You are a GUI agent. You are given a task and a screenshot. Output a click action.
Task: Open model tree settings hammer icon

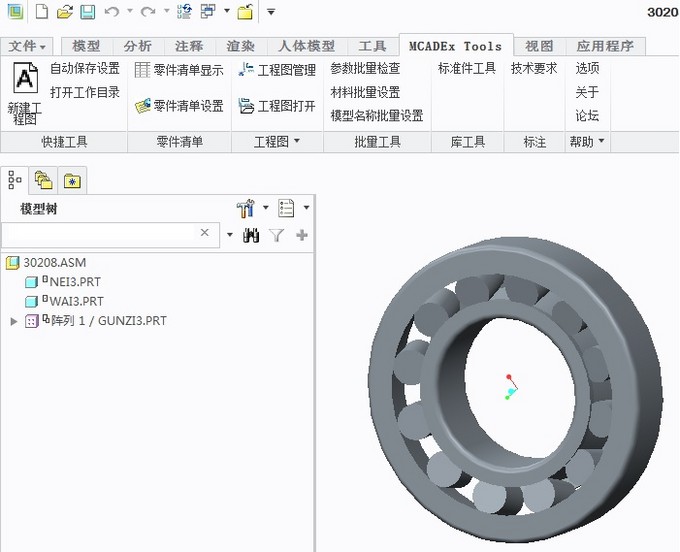coord(246,209)
